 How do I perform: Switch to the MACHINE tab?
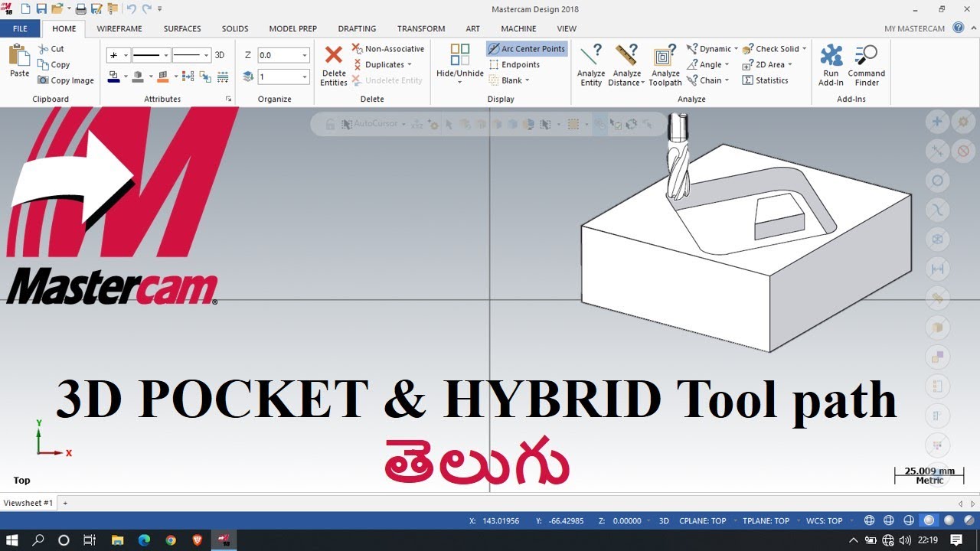coord(518,28)
